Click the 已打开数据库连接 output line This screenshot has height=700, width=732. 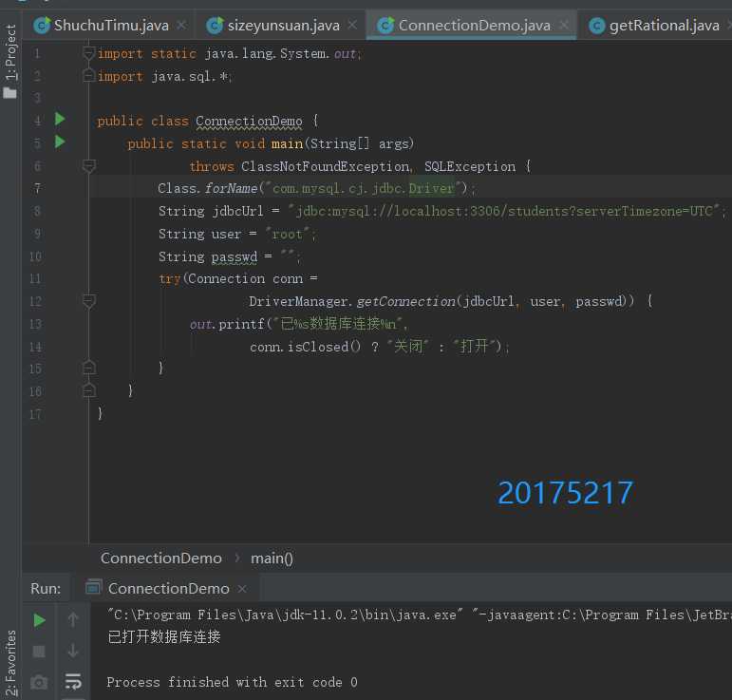164,637
